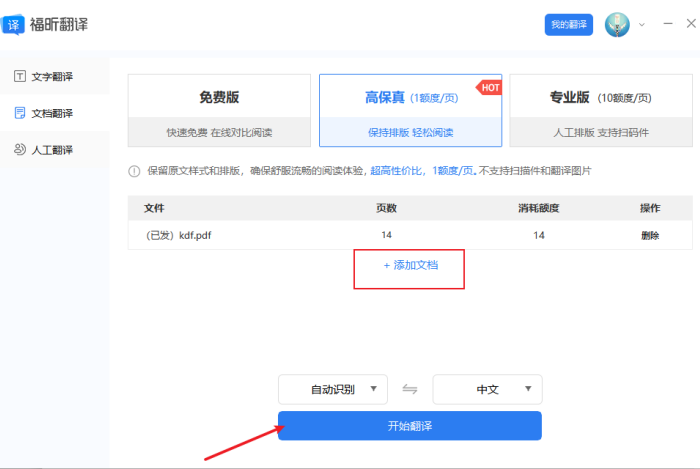Switch to 文档翻译 in sidebar
Viewport: 700px width, 469px height.
(52, 113)
